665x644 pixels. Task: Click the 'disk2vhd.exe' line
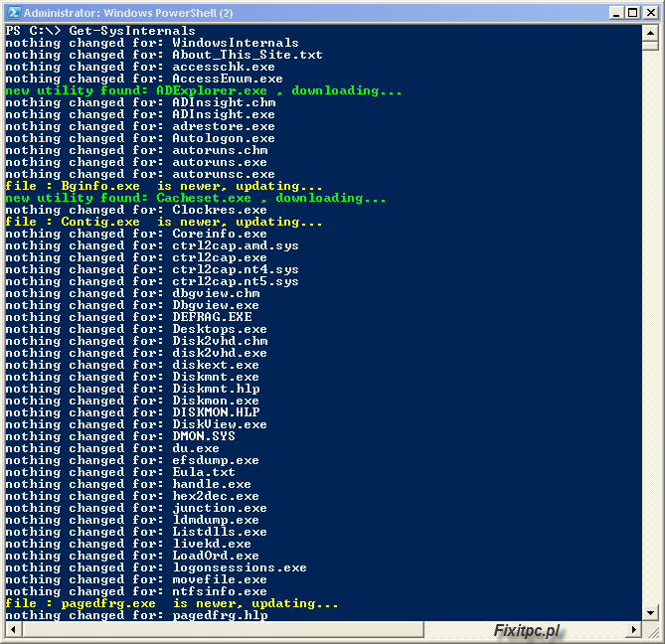pyautogui.click(x=136, y=353)
